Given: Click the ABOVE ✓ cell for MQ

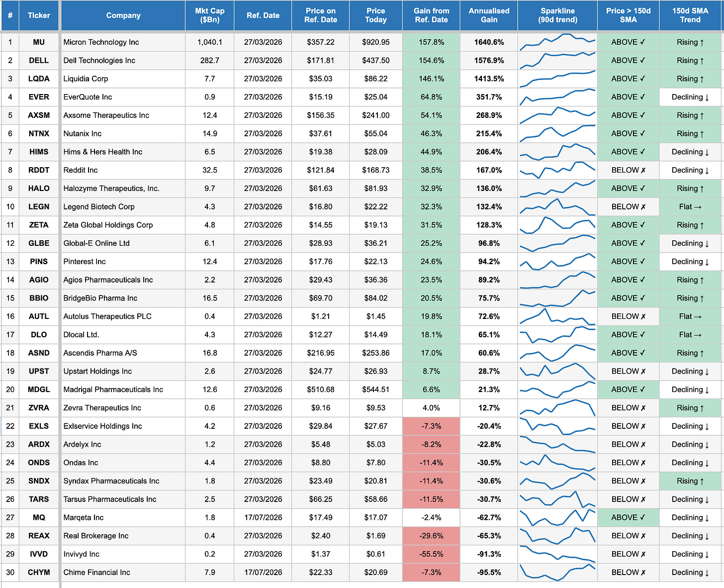Looking at the screenshot, I should tap(629, 517).
